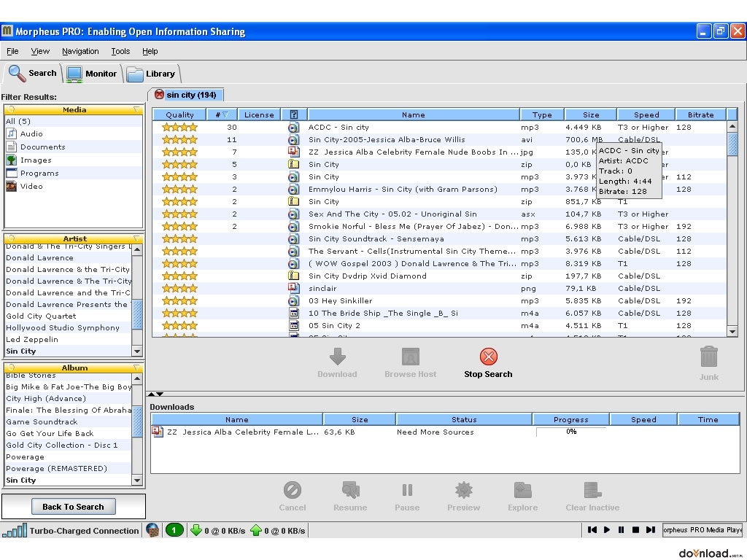Open the View menu
The height and width of the screenshot is (560, 747).
click(x=40, y=51)
